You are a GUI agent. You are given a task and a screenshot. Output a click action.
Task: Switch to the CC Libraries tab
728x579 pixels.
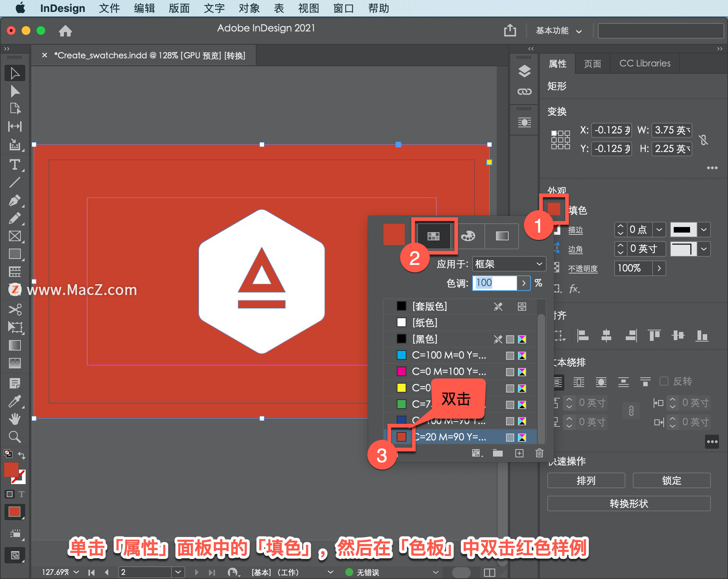[645, 63]
